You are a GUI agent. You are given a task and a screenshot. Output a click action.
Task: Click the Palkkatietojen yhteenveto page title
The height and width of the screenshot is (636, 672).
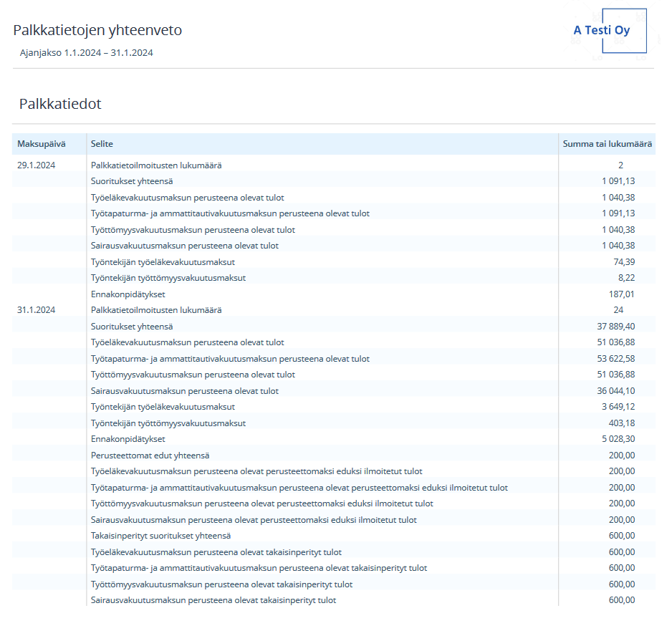[x=97, y=30]
